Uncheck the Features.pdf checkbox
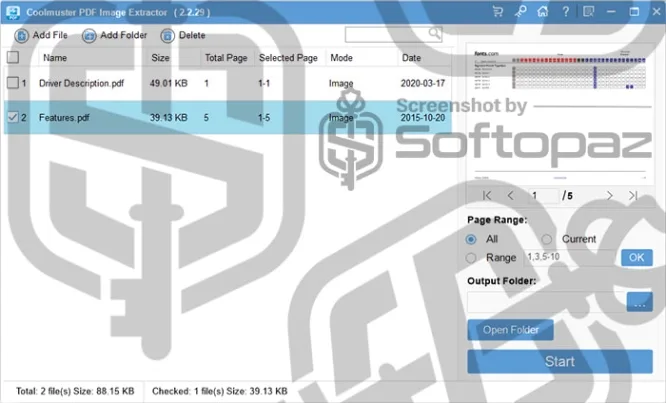Viewport: 666px width, 403px height. [x=13, y=117]
